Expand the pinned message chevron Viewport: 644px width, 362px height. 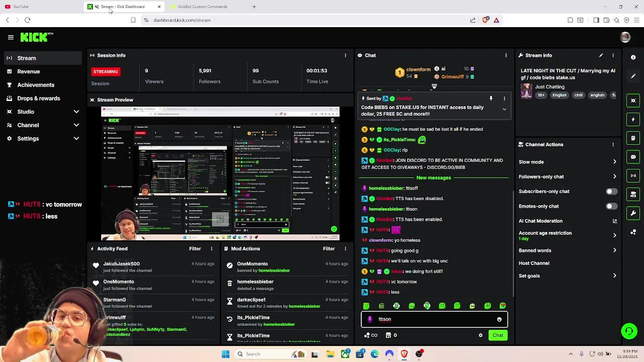(504, 109)
